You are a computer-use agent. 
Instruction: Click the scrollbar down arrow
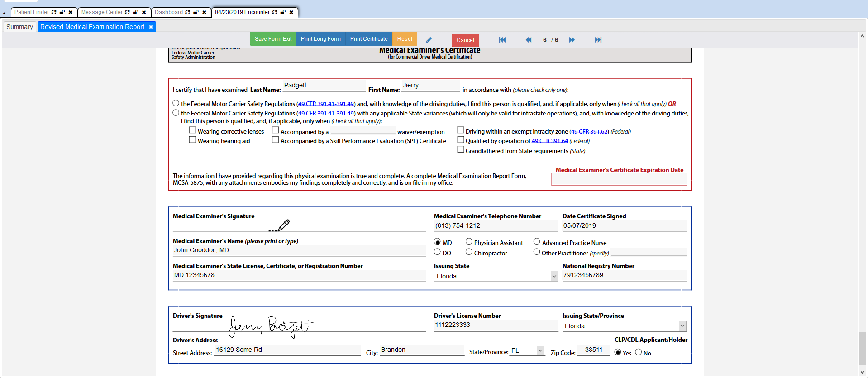click(863, 372)
